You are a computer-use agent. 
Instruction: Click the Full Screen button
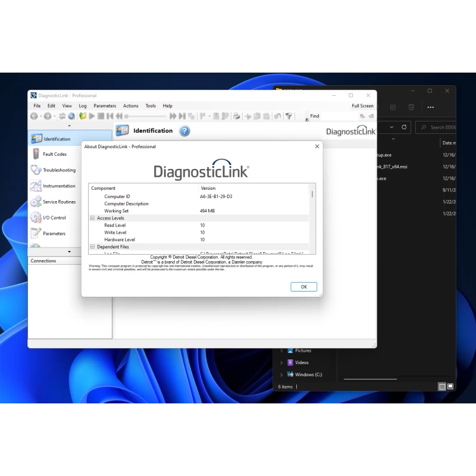[362, 106]
